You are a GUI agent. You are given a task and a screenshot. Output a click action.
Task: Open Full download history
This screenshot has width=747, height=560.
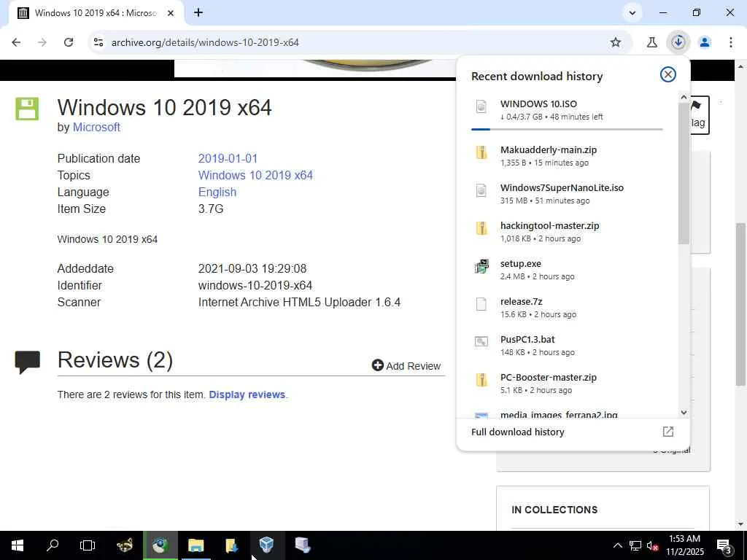pos(573,432)
